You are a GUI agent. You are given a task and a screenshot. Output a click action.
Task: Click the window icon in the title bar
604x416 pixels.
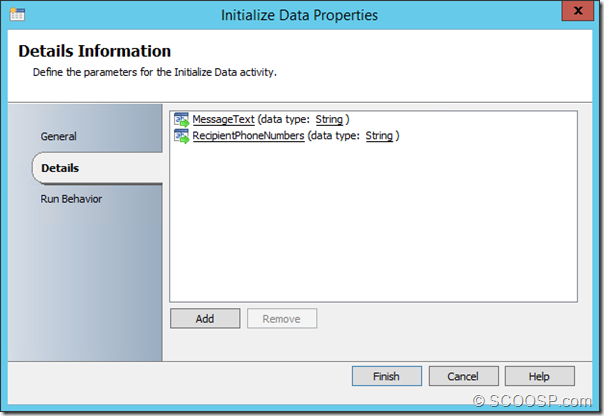[x=18, y=15]
